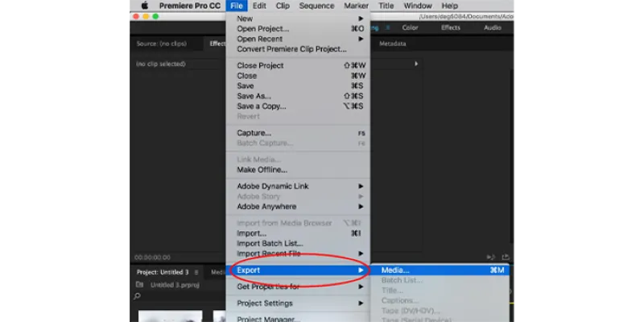Select Close in the File menu
The height and width of the screenshot is (322, 644).
coord(298,76)
